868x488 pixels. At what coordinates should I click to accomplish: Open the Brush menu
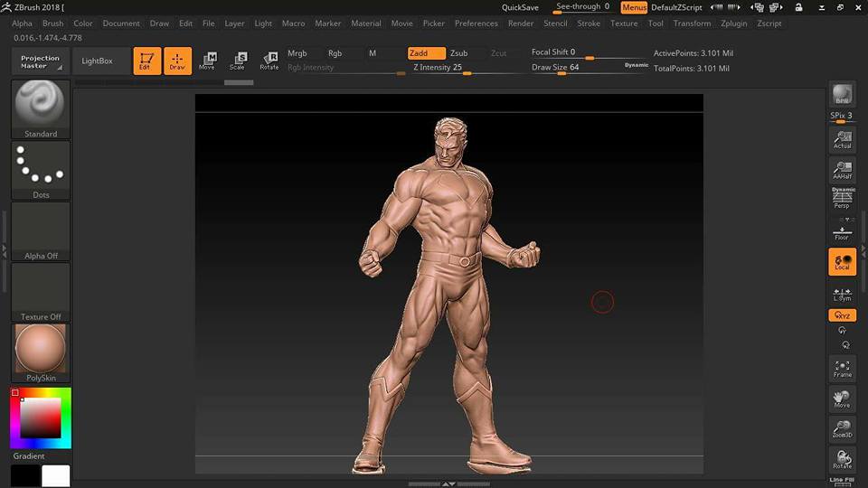[x=52, y=23]
